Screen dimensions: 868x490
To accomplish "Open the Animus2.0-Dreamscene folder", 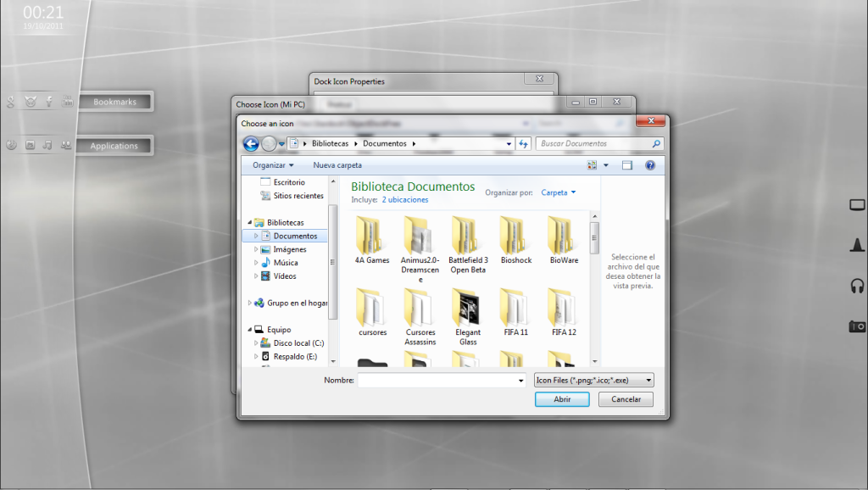I will click(420, 250).
